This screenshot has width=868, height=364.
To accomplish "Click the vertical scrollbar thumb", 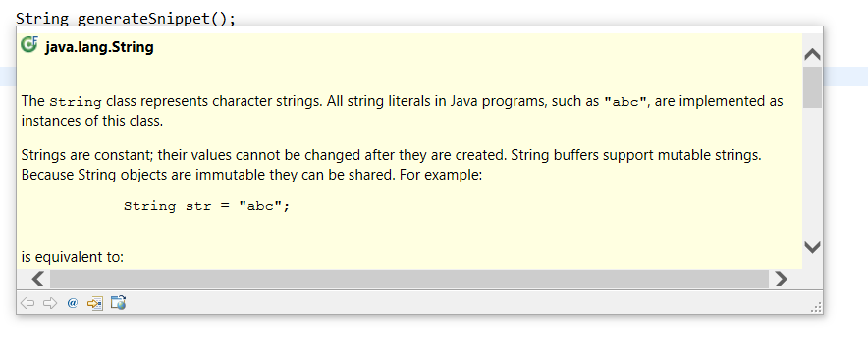I will pos(812,87).
